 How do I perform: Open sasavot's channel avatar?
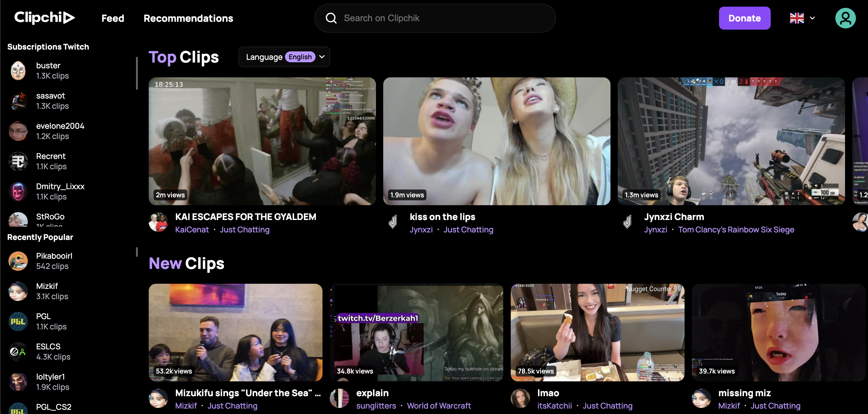(18, 101)
